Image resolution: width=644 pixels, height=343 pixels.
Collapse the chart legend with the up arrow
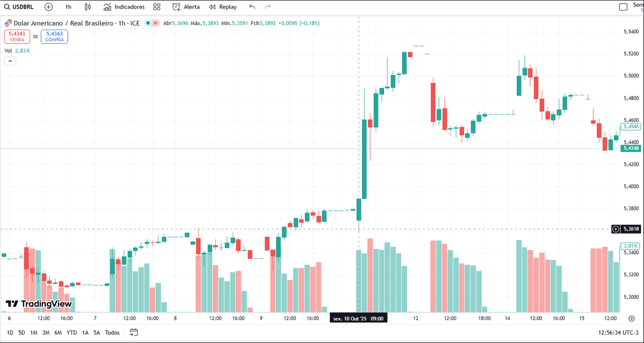click(x=10, y=60)
